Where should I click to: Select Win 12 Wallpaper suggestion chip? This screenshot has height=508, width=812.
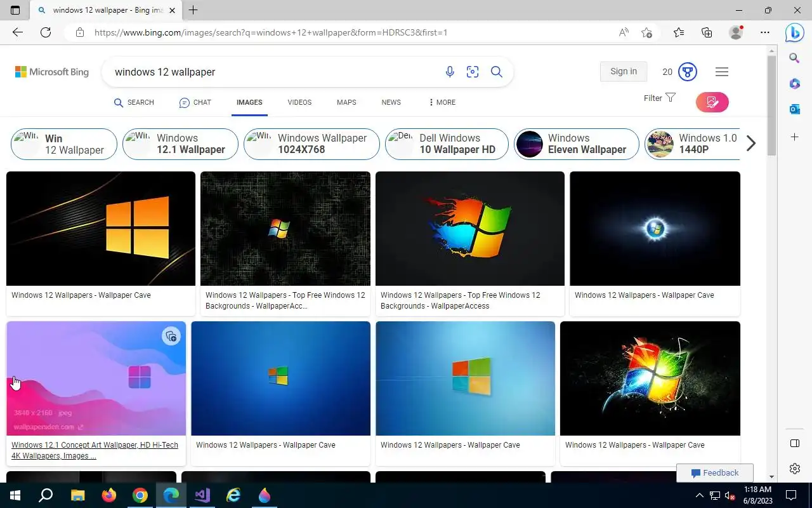(64, 144)
